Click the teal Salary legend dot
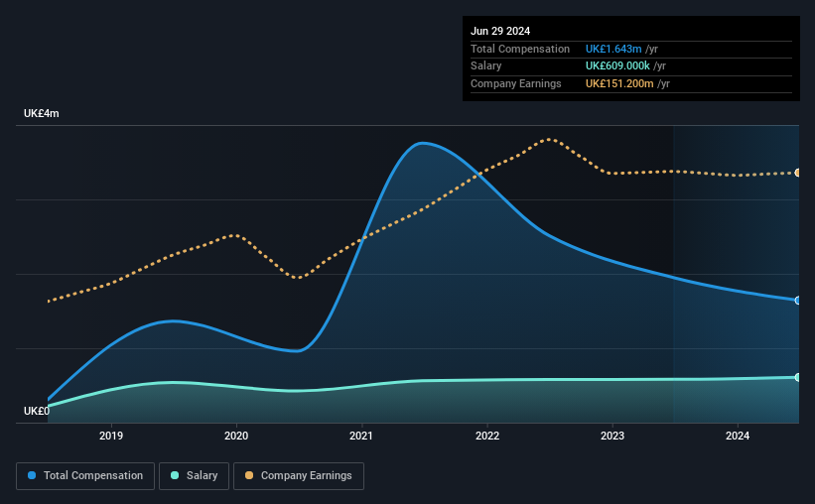The image size is (815, 504). (175, 475)
